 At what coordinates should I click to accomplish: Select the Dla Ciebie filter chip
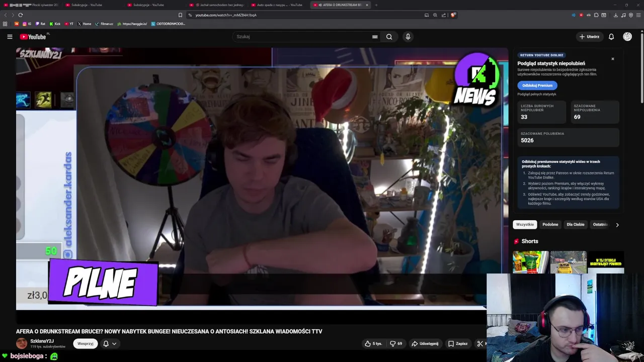tap(576, 224)
